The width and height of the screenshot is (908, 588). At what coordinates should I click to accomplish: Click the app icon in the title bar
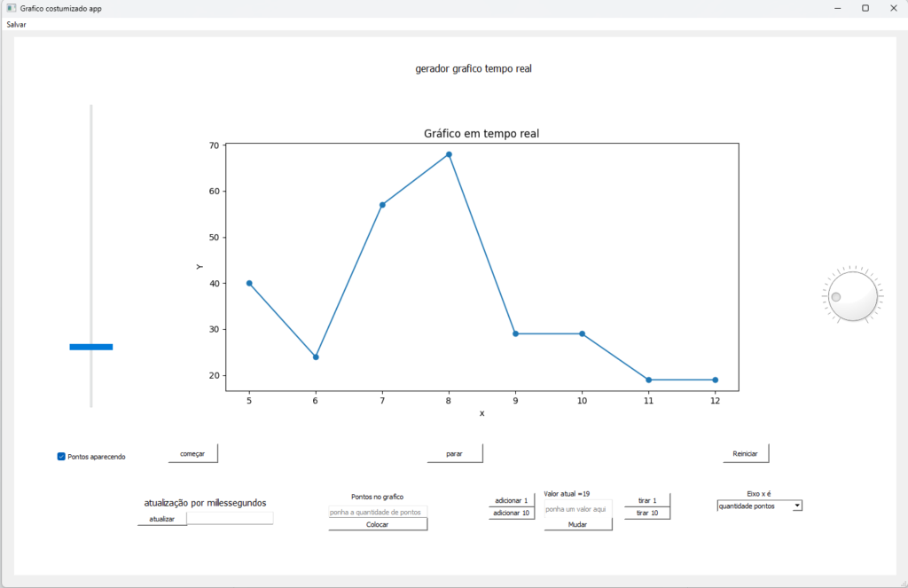click(11, 8)
